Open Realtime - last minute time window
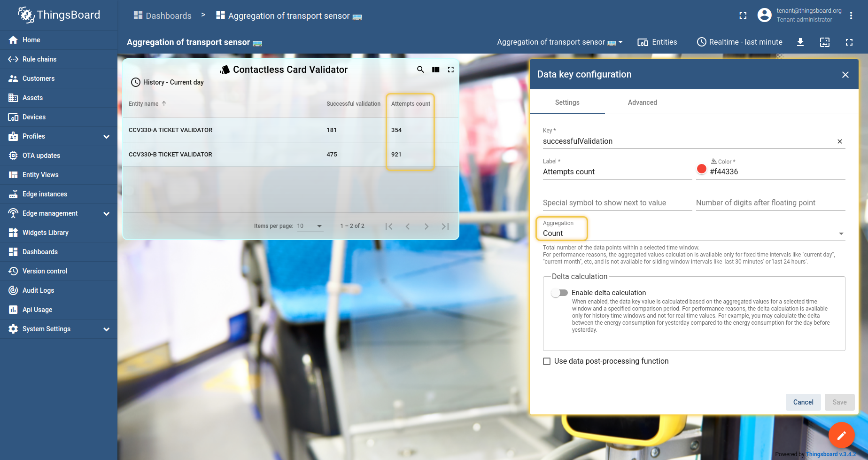 pyautogui.click(x=740, y=42)
